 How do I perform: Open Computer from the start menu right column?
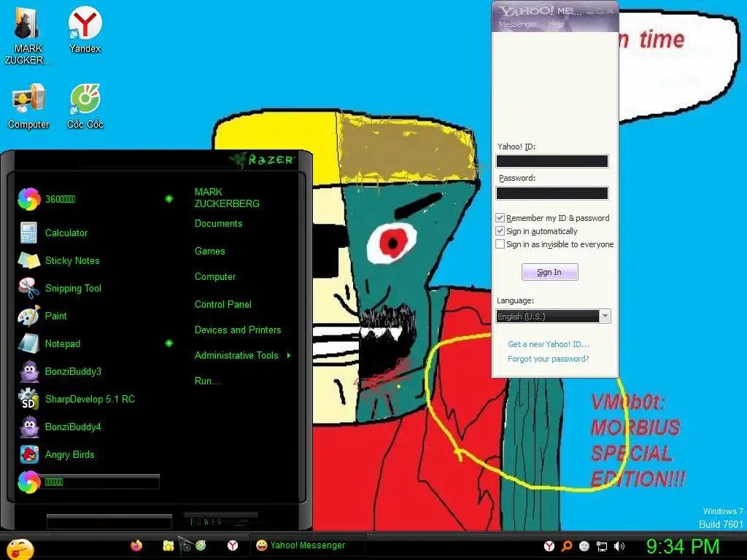pyautogui.click(x=215, y=276)
